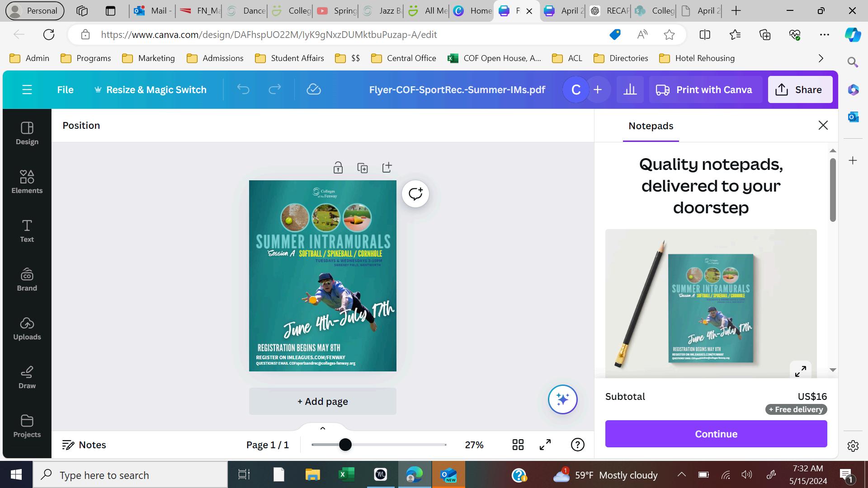Open the hamburger main menu

point(27,89)
